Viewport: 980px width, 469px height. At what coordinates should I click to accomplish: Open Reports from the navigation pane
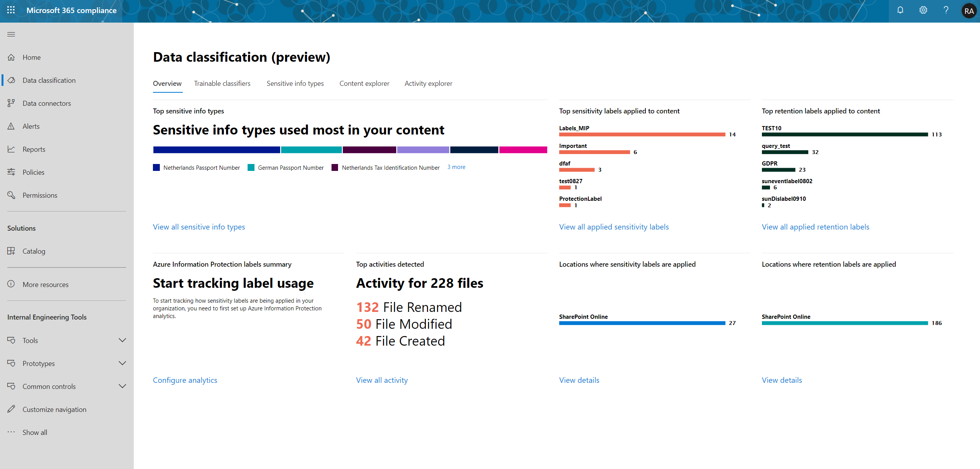coord(34,149)
